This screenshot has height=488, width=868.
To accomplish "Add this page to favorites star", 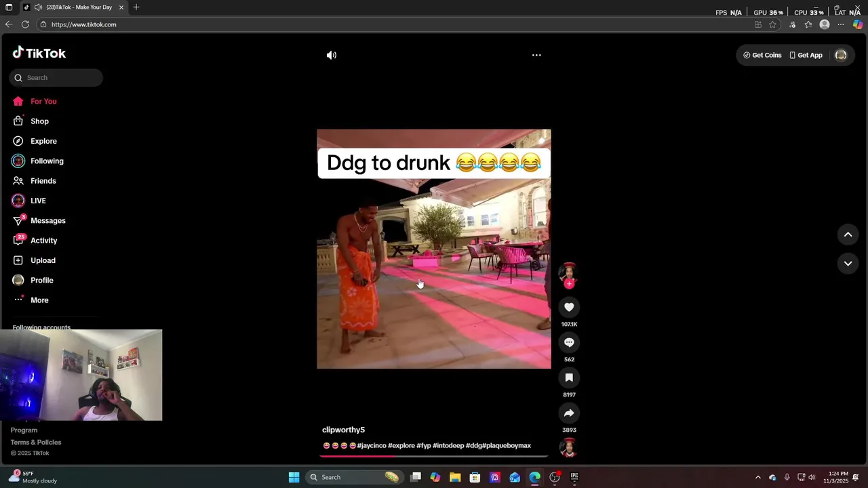I will pyautogui.click(x=772, y=24).
